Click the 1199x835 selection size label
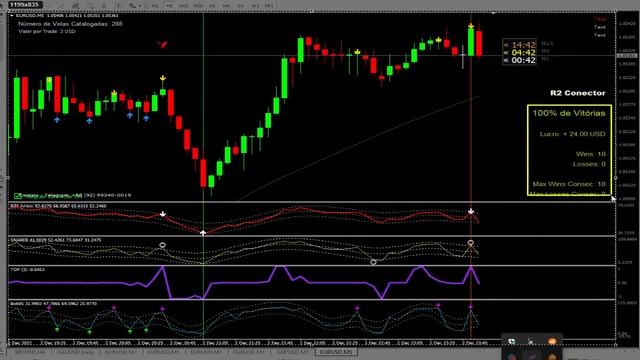This screenshot has width=640, height=360. pos(25,4)
